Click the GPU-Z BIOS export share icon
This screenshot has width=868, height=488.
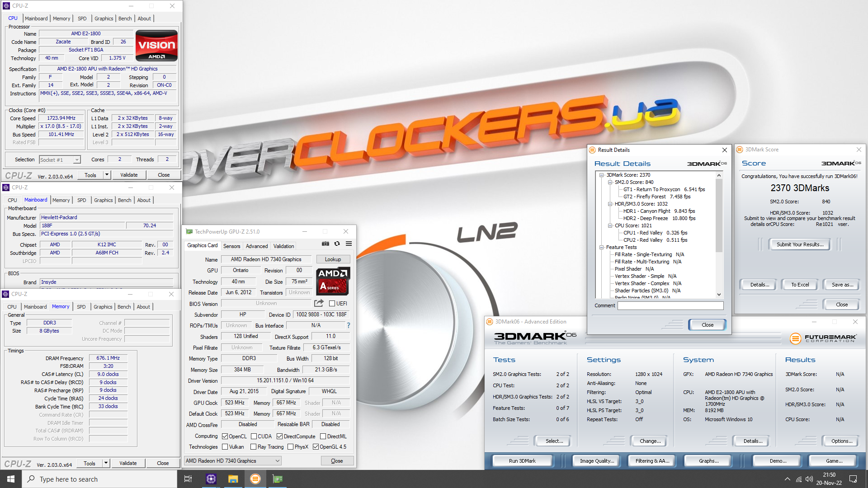tap(319, 303)
